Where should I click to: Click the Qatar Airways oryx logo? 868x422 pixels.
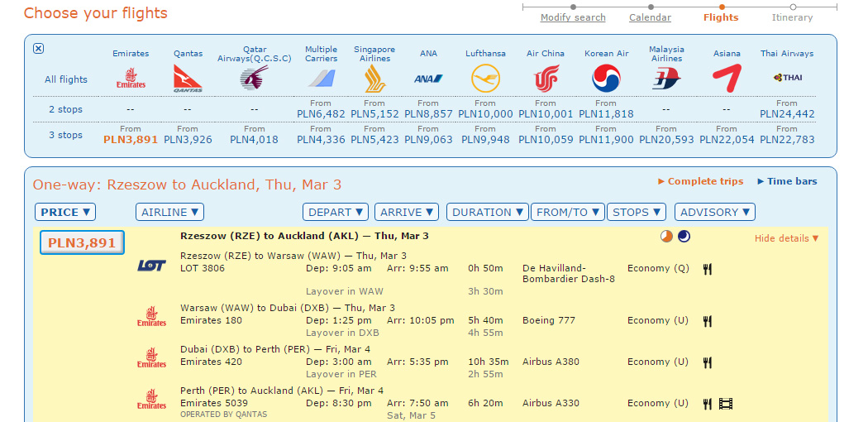[x=254, y=78]
